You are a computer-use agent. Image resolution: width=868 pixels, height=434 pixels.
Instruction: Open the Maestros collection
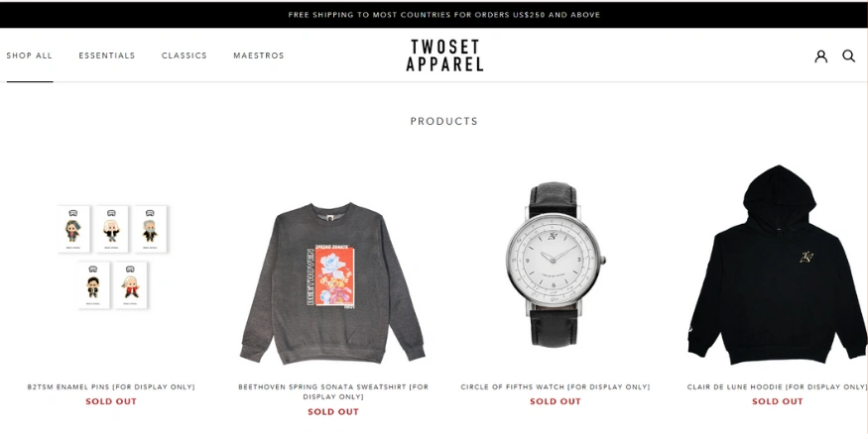pyautogui.click(x=259, y=55)
